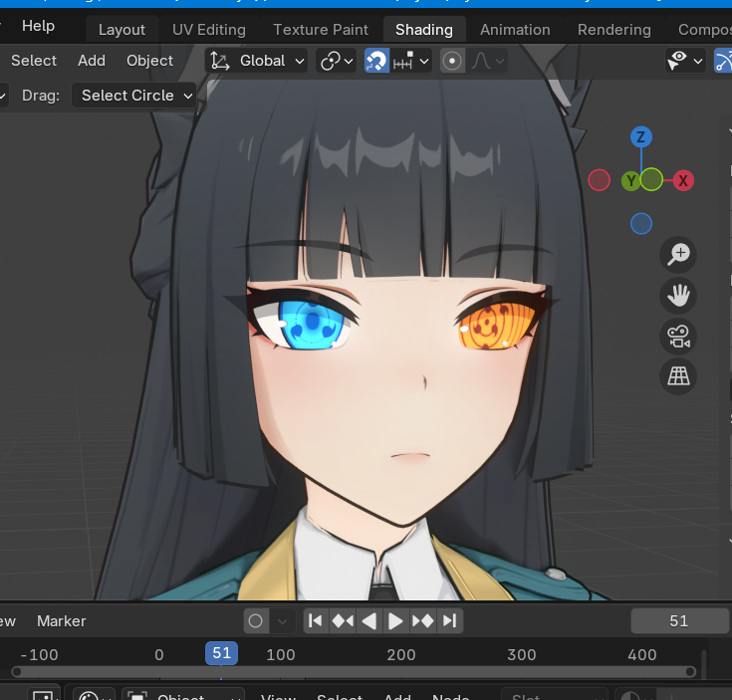The width and height of the screenshot is (732, 700).
Task: Open the proportional editing falloff dropdown
Action: click(487, 61)
